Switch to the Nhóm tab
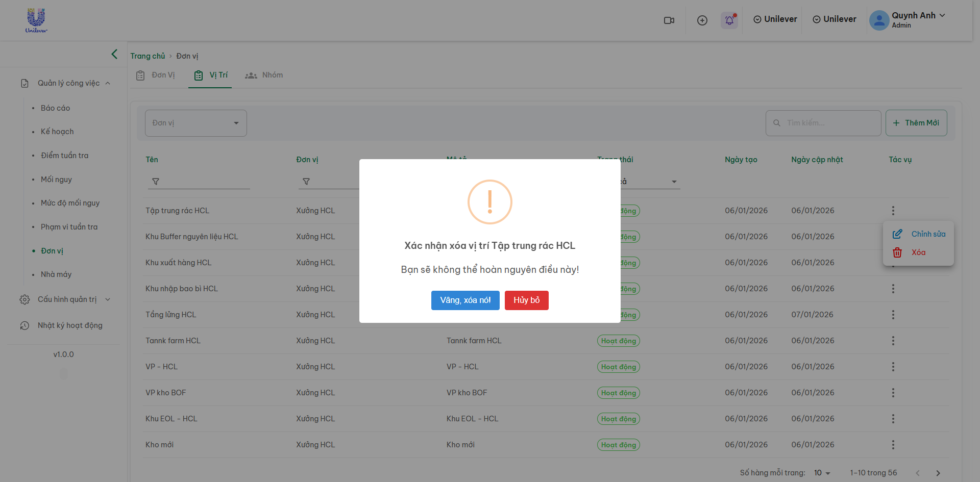The image size is (980, 482). click(264, 75)
